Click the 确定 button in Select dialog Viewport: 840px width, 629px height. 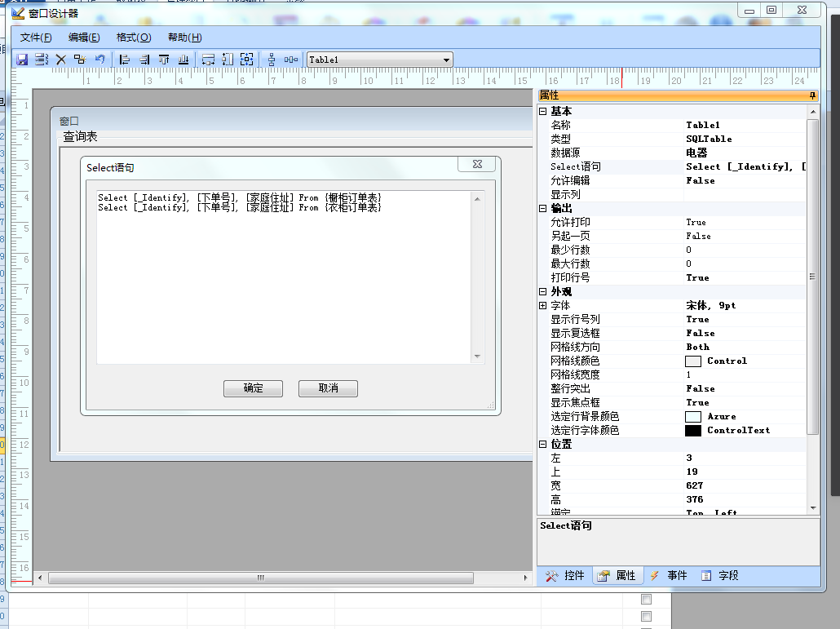click(253, 388)
